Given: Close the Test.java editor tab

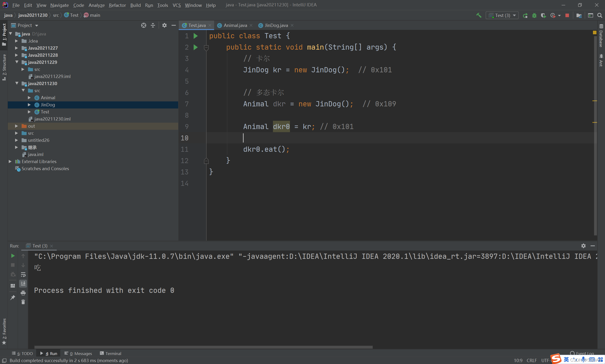Looking at the screenshot, I should pyautogui.click(x=210, y=26).
